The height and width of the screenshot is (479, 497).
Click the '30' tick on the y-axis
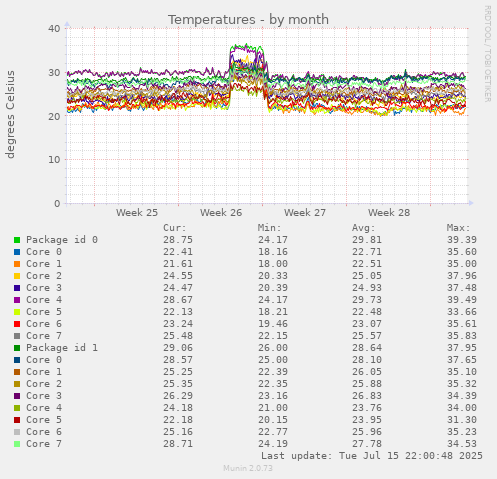coord(54,72)
